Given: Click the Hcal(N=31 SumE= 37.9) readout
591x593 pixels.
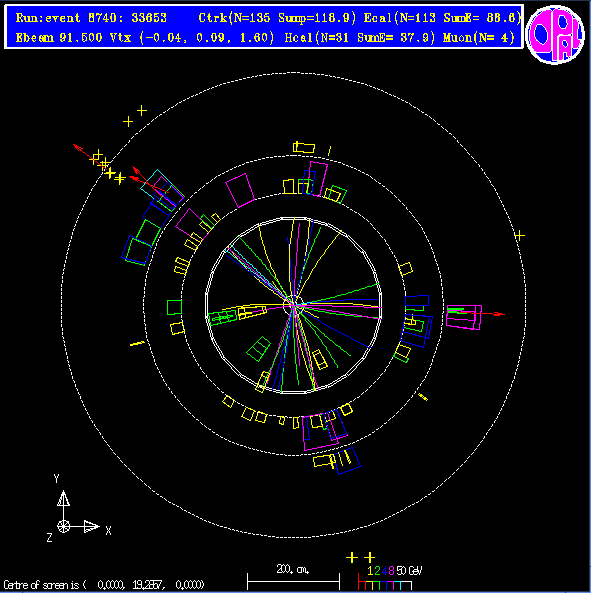Looking at the screenshot, I should pyautogui.click(x=360, y=37).
